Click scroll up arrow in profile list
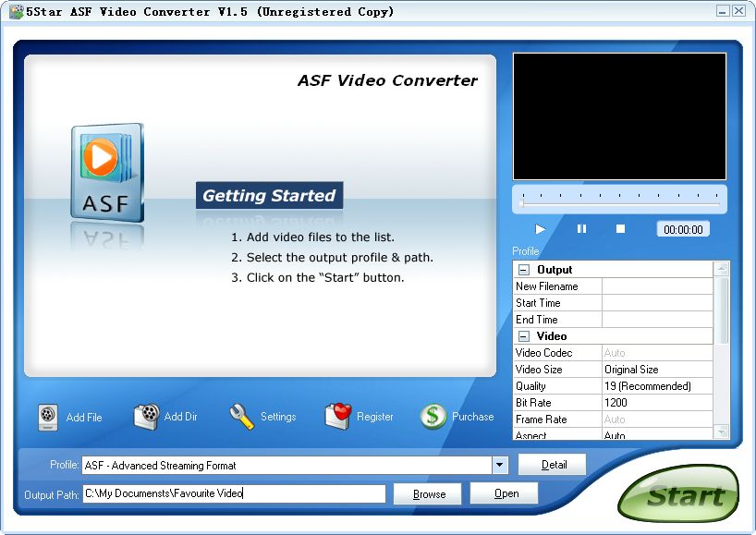The width and height of the screenshot is (756, 535). pyautogui.click(x=721, y=269)
